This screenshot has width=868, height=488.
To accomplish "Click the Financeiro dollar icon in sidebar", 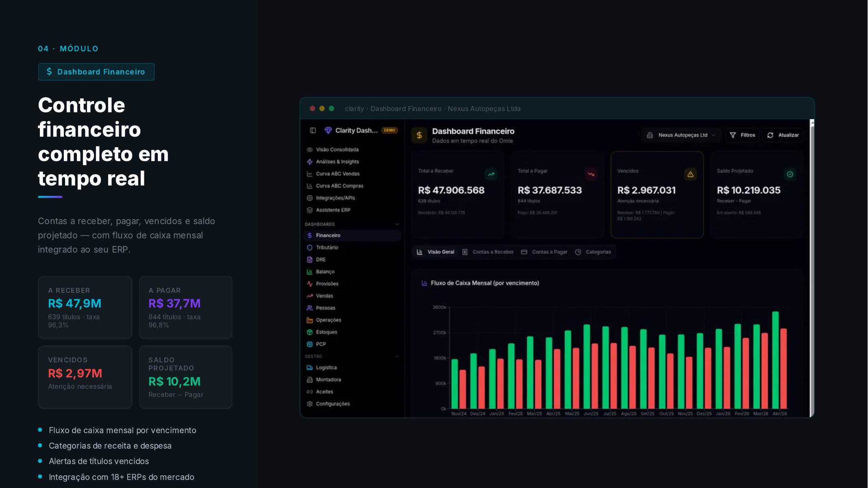I will point(310,235).
